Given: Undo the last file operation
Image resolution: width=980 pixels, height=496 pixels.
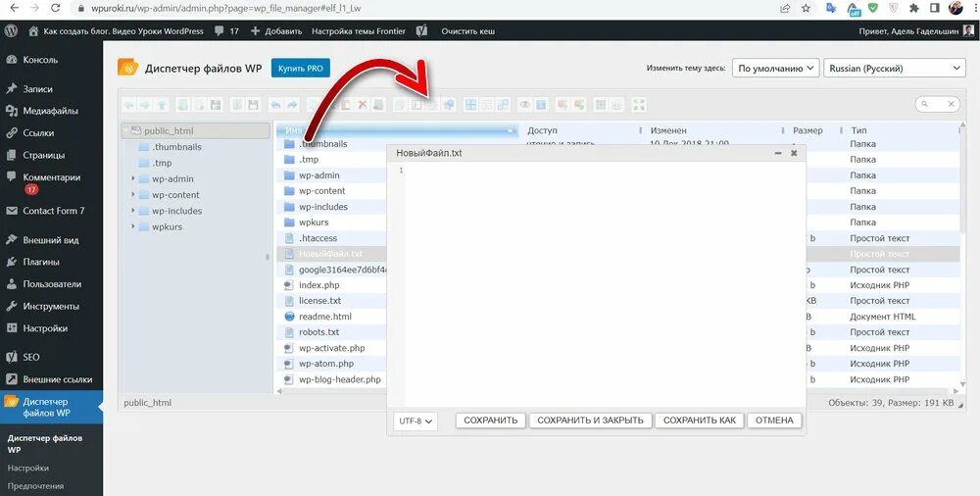Looking at the screenshot, I should pos(275,105).
